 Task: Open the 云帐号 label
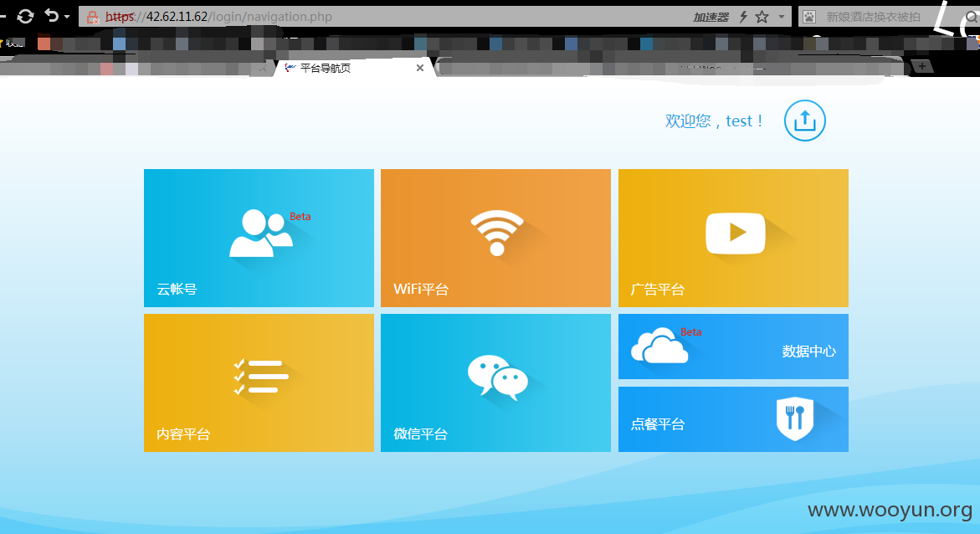[177, 289]
